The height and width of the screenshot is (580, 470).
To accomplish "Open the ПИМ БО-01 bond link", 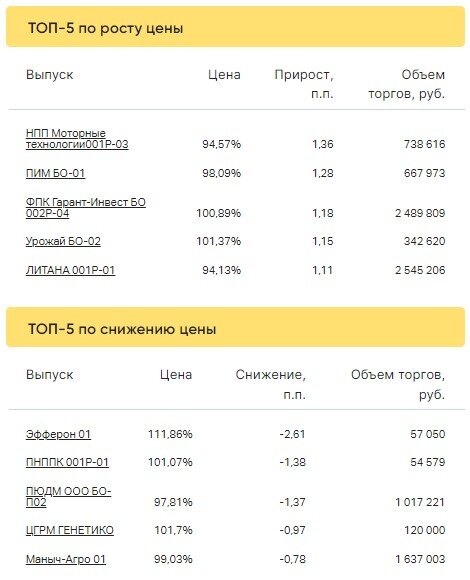I will pos(55,173).
